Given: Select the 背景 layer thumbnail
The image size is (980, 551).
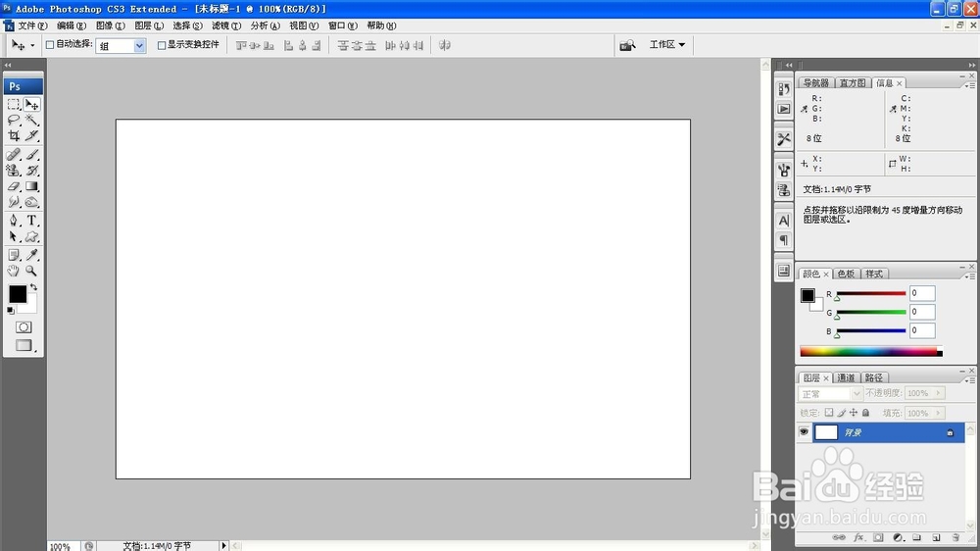Looking at the screenshot, I should [826, 432].
